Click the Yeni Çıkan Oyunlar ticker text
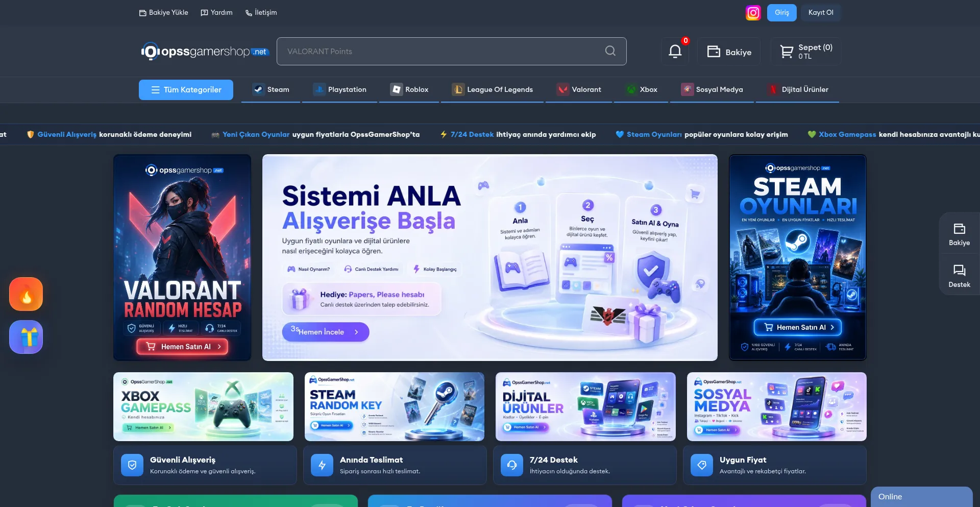Viewport: 980px width, 507px height. 256,135
